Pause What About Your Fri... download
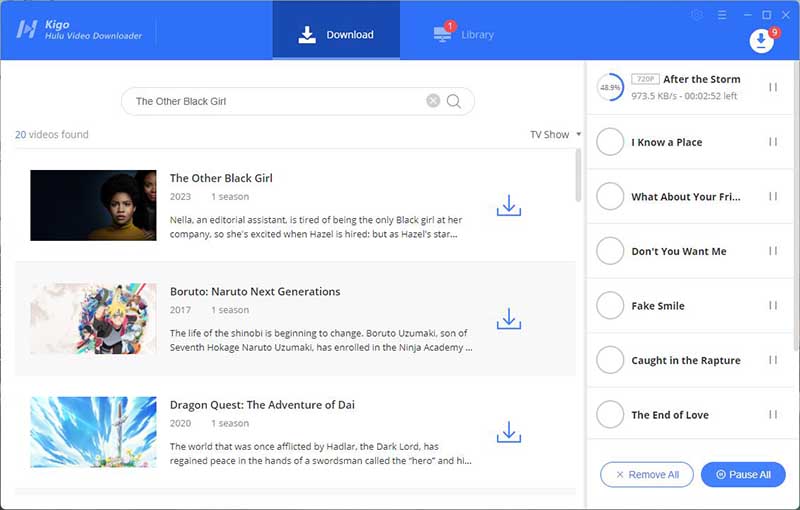Image resolution: width=800 pixels, height=510 pixels. coord(773,196)
